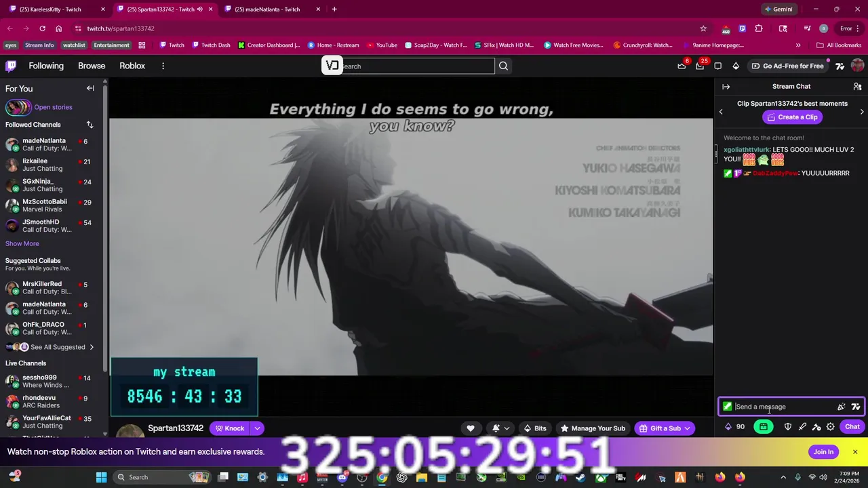Viewport: 868px width, 488px height.
Task: Open the Browse nav item
Action: pyautogui.click(x=92, y=66)
